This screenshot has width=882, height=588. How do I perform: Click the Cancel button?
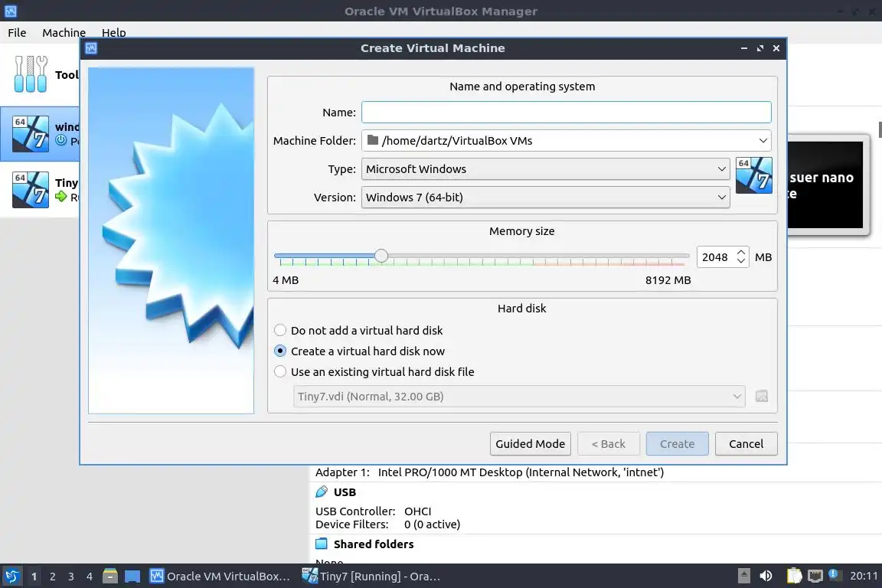[x=746, y=444]
